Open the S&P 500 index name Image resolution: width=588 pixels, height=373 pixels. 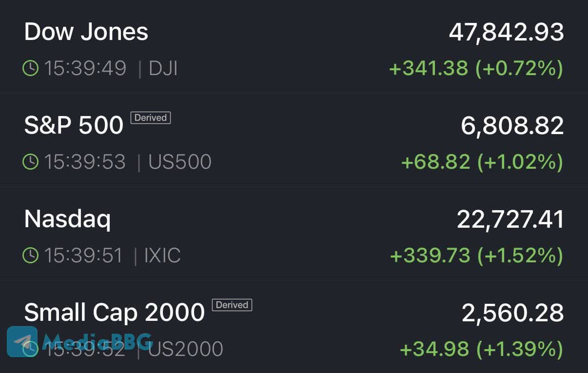coord(74,125)
